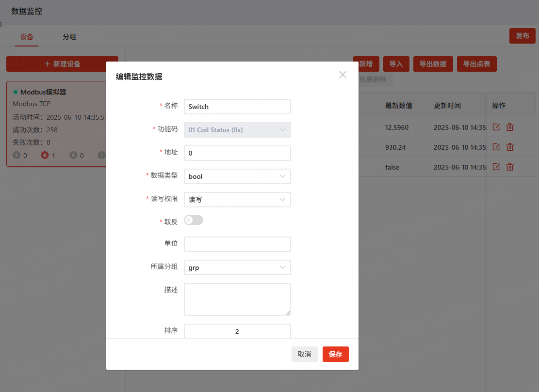This screenshot has width=539, height=392.
Task: Click the red alarm drop icon on device card
Action: 45,156
